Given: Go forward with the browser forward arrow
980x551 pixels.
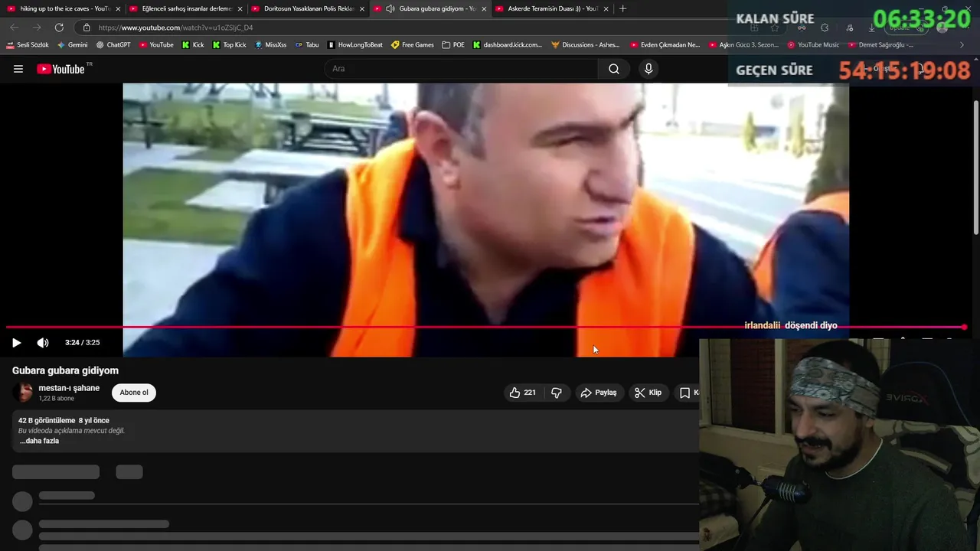Looking at the screenshot, I should [x=36, y=28].
